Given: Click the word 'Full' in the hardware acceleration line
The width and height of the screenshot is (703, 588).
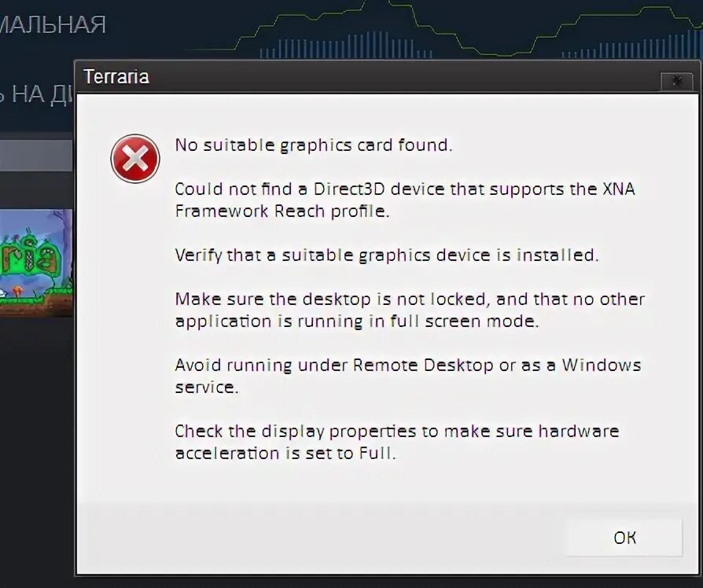Looking at the screenshot, I should coord(377,453).
